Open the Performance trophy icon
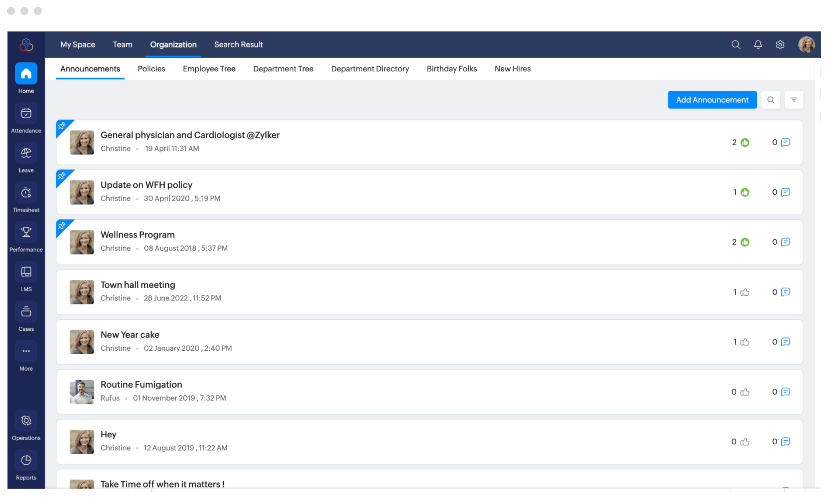The width and height of the screenshot is (828, 504). (26, 233)
